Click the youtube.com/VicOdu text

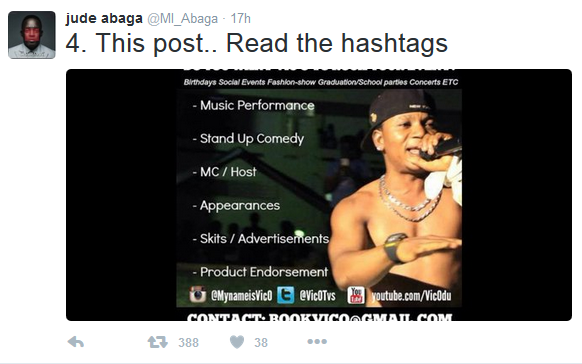(x=411, y=296)
